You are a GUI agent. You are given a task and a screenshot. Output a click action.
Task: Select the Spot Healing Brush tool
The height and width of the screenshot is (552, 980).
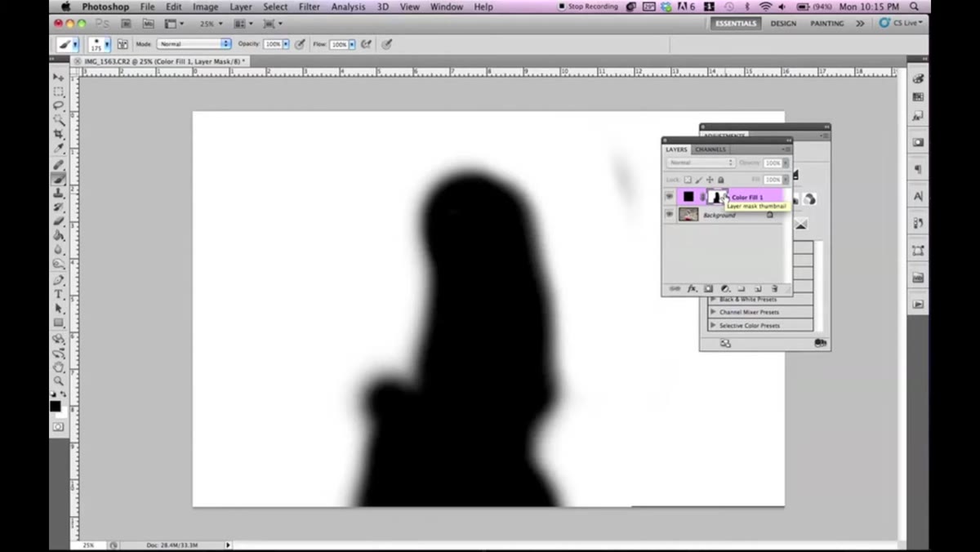[59, 164]
